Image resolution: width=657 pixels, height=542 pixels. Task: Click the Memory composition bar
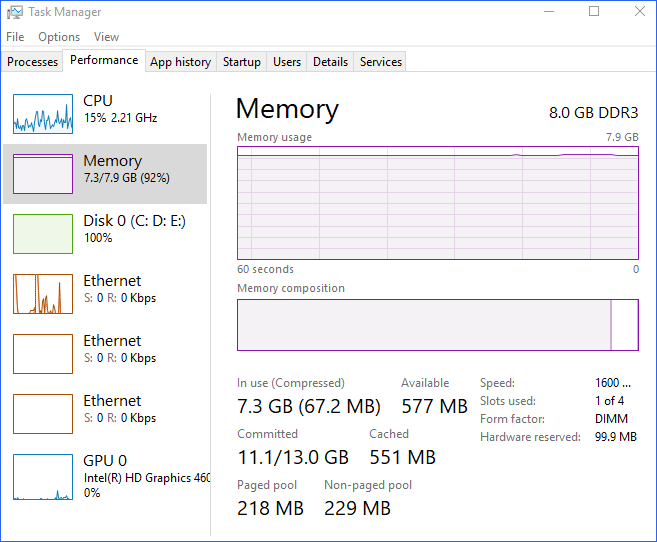(x=437, y=325)
